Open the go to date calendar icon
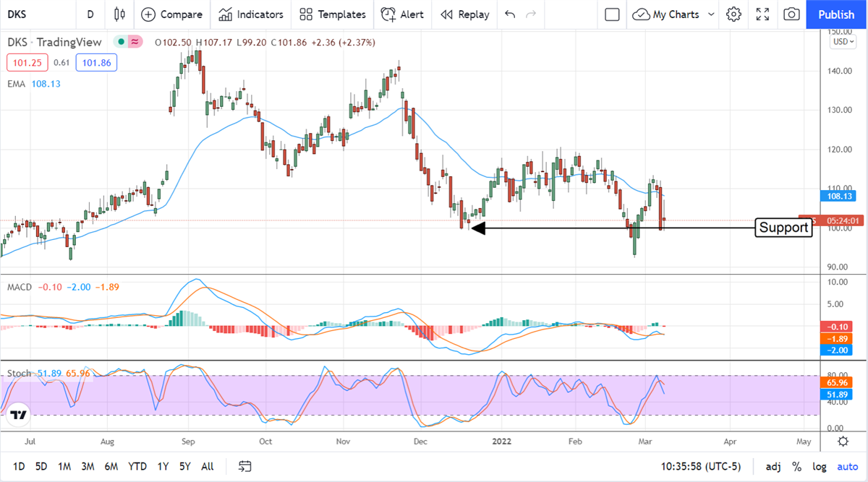The image size is (868, 482). (x=245, y=466)
